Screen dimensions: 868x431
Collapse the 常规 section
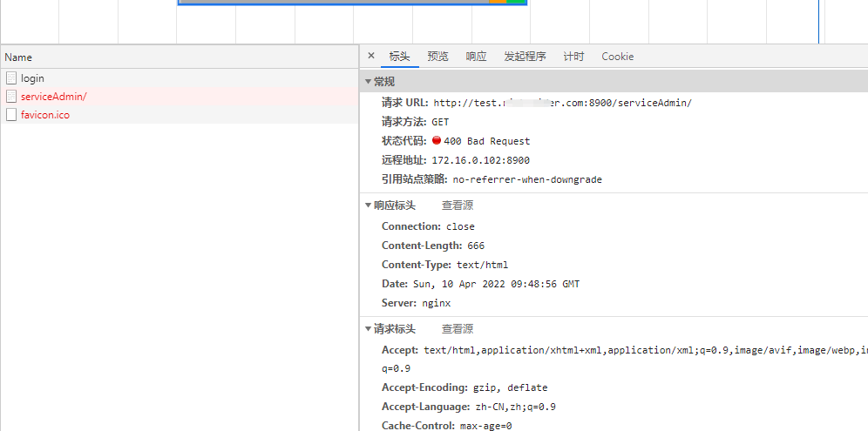(368, 82)
